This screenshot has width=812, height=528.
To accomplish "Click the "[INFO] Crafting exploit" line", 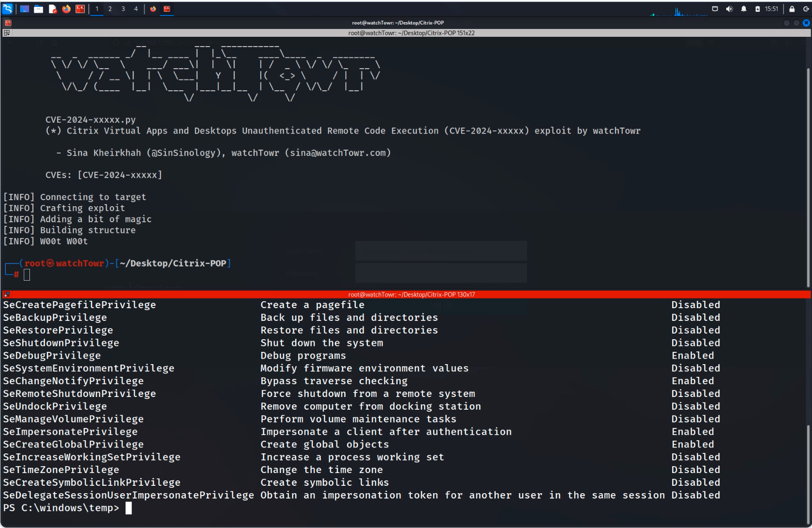I will coord(64,208).
